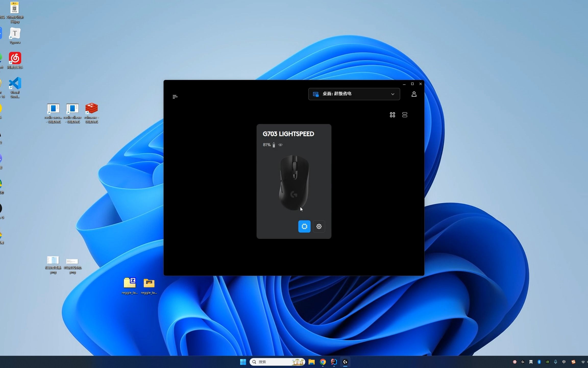Open the user account icon in G HUB
This screenshot has height=368, width=588.
pyautogui.click(x=414, y=94)
